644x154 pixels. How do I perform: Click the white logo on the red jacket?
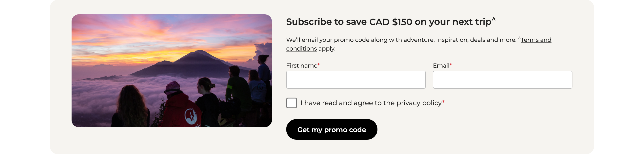191,117
